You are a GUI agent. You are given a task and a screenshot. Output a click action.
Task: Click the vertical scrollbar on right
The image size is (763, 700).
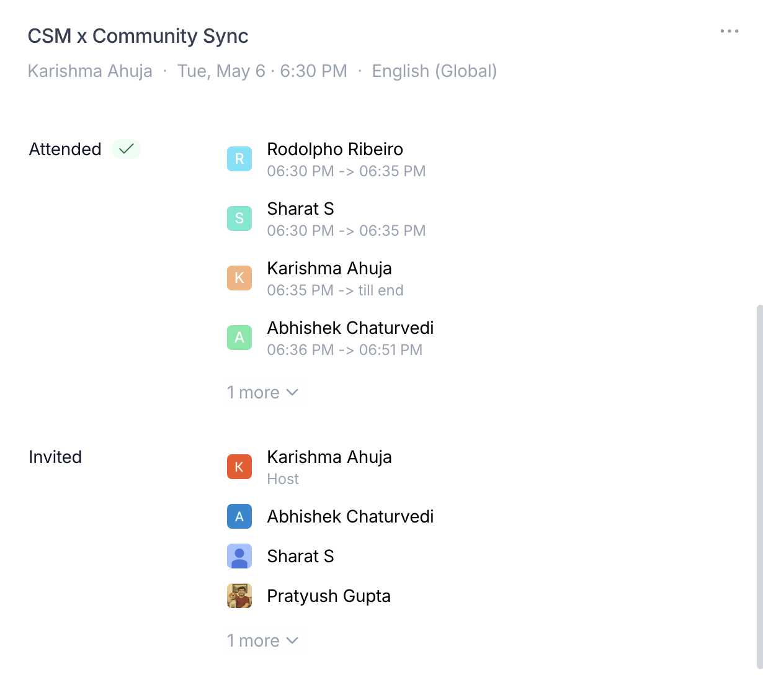tap(759, 484)
